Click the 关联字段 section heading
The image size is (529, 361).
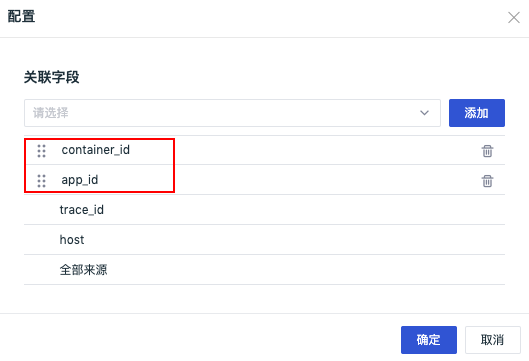click(52, 77)
